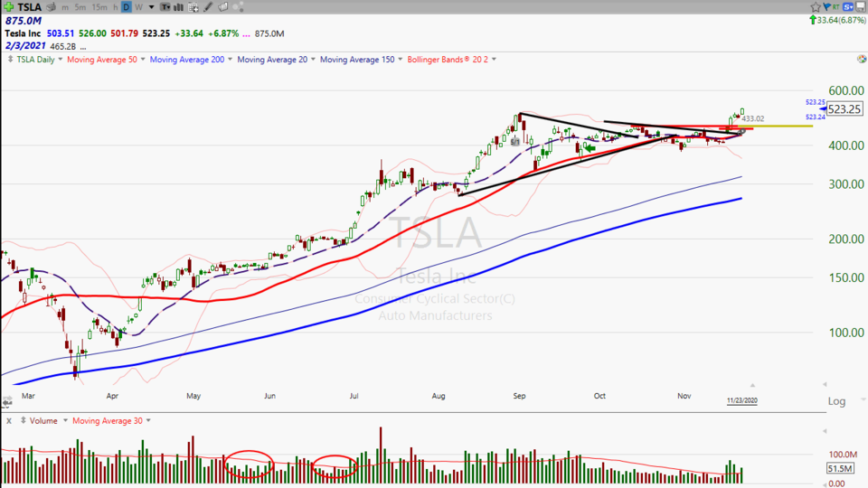Click the volume pane move arrows icon
Viewport: 868px width, 488px height.
coord(24,420)
